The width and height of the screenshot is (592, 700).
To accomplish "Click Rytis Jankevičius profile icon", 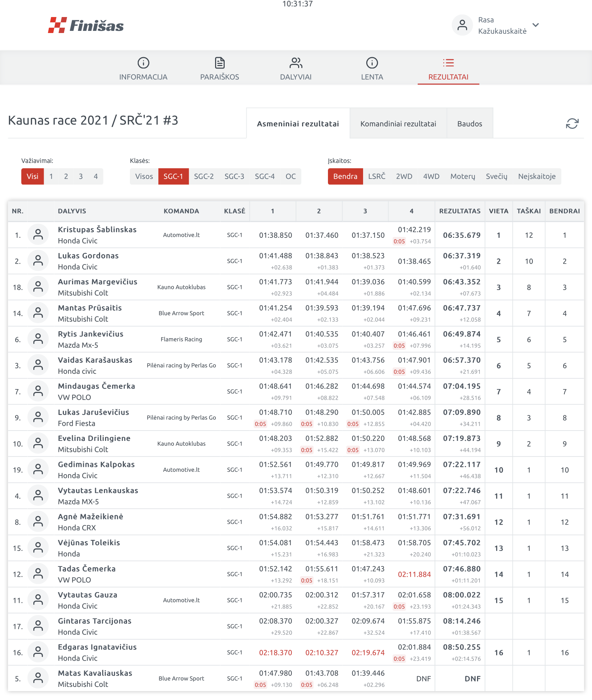I will point(38,339).
